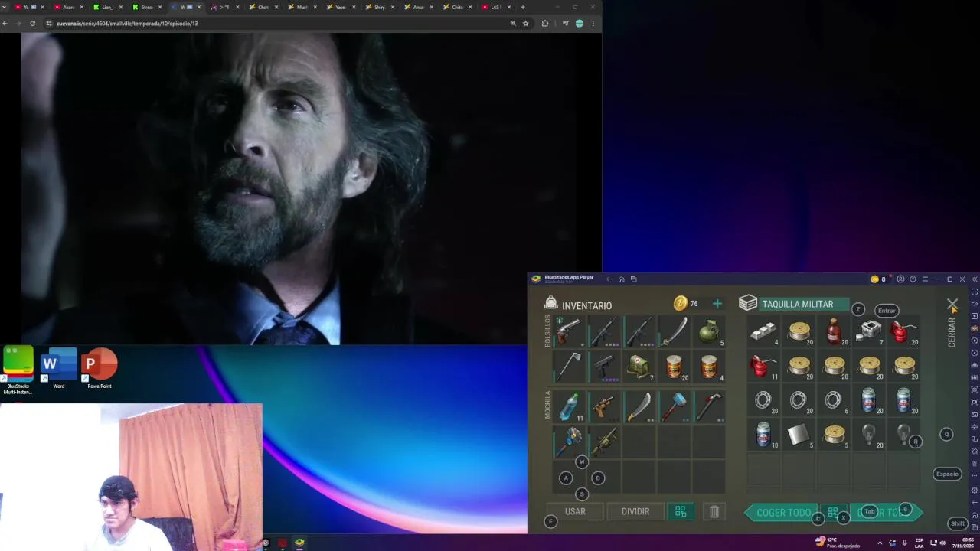
Task: Select the ball bearing stack with count 6
Action: [833, 400]
